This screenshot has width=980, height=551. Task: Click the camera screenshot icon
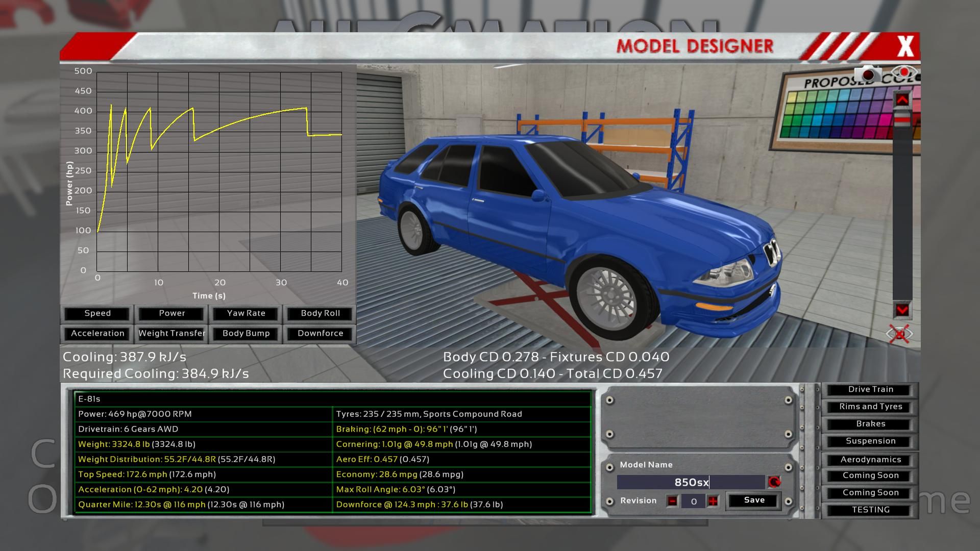pos(868,74)
